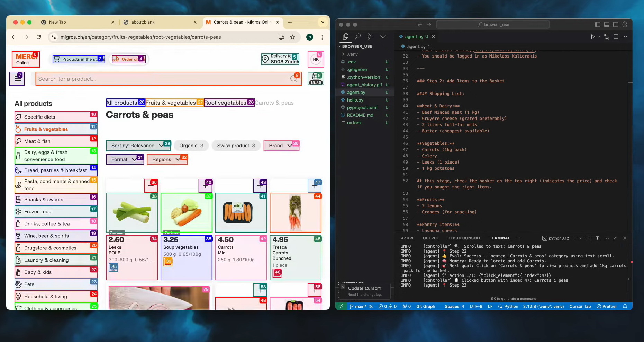The width and height of the screenshot is (644, 342).
Task: Open Source Control view in editor
Action: point(370,36)
